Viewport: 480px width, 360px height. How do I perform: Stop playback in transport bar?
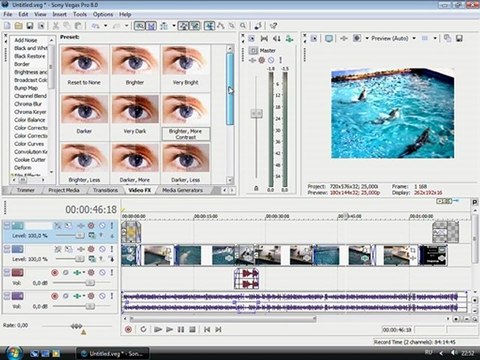click(x=192, y=329)
